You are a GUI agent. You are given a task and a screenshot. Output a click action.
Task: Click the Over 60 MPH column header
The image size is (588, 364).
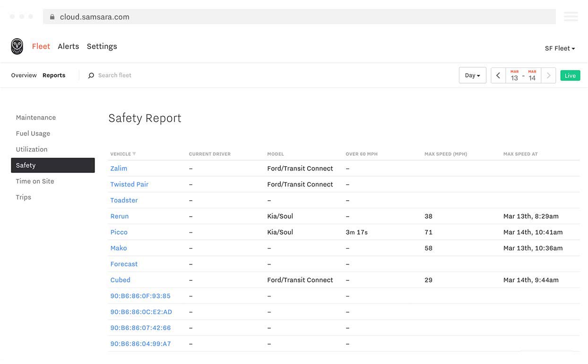coord(362,154)
